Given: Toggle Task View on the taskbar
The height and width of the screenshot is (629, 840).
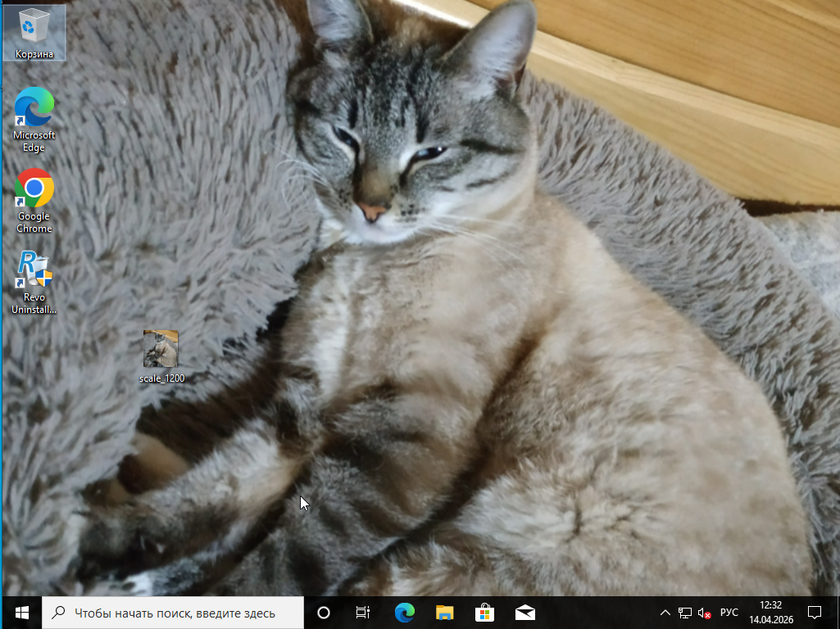Looking at the screenshot, I should coord(362,612).
